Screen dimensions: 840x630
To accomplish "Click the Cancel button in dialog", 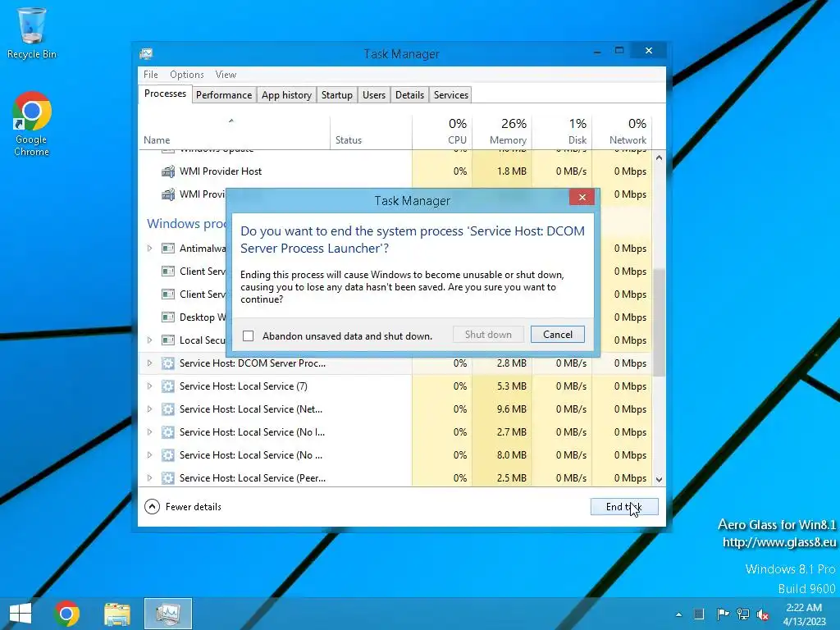I will pos(557,335).
